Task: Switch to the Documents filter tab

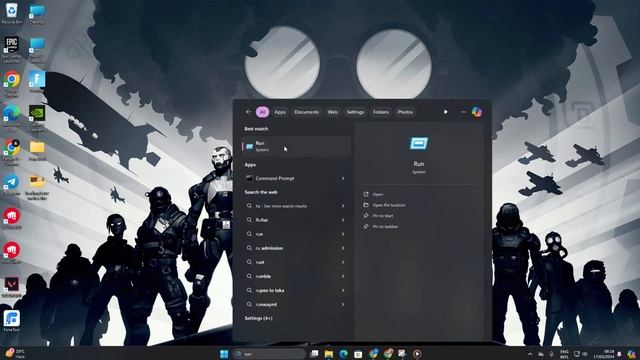Action: [307, 112]
